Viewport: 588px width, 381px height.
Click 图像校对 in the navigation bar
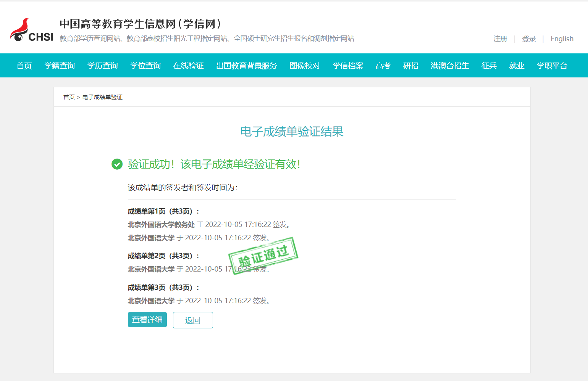coord(305,66)
